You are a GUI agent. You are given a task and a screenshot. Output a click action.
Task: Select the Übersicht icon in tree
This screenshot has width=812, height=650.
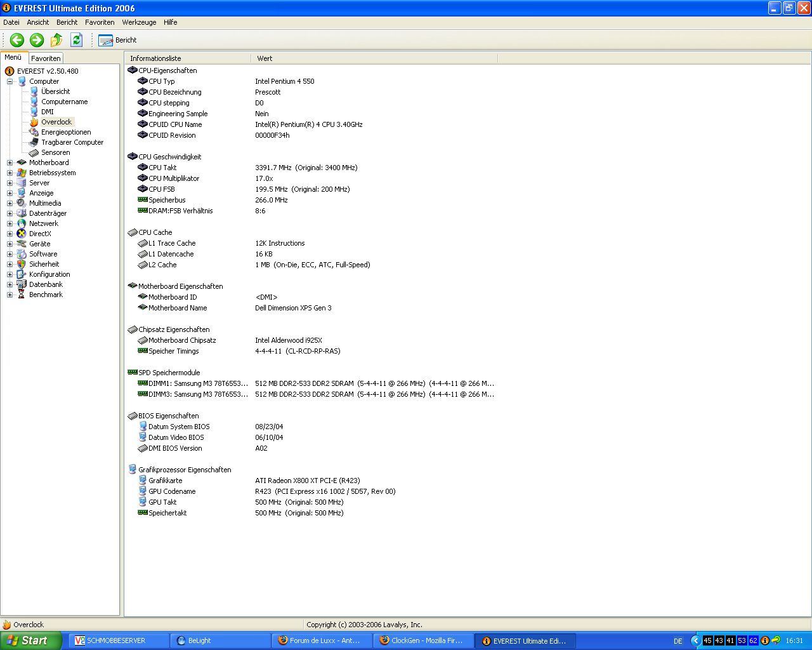tap(34, 91)
